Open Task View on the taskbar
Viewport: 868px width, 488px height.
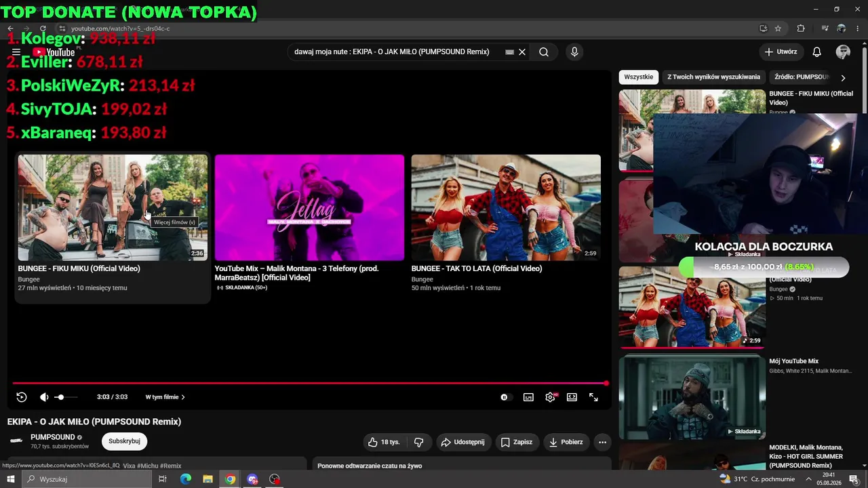click(x=163, y=479)
